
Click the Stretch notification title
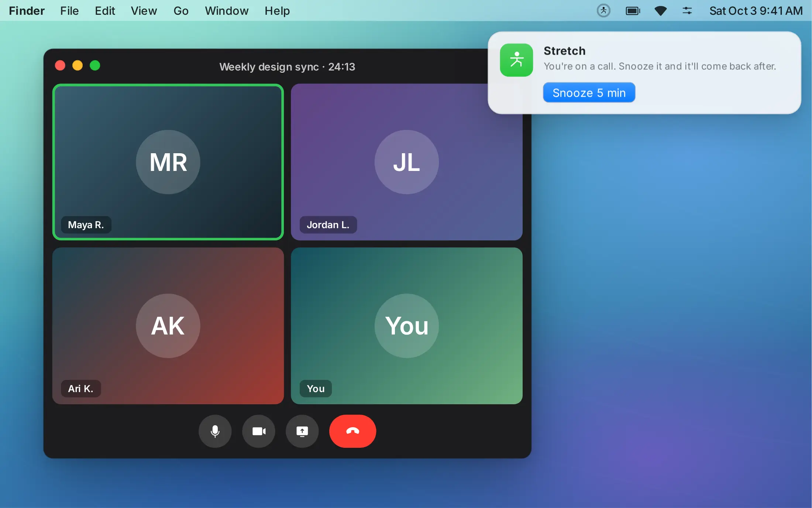(565, 51)
